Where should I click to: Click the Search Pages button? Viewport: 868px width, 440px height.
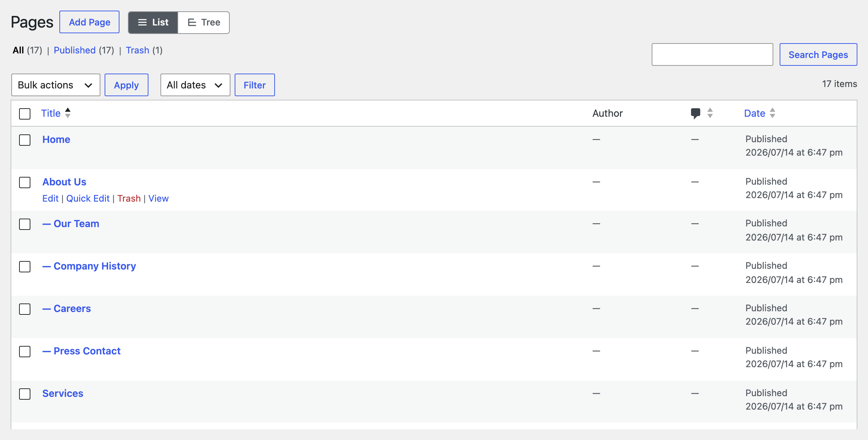(819, 54)
